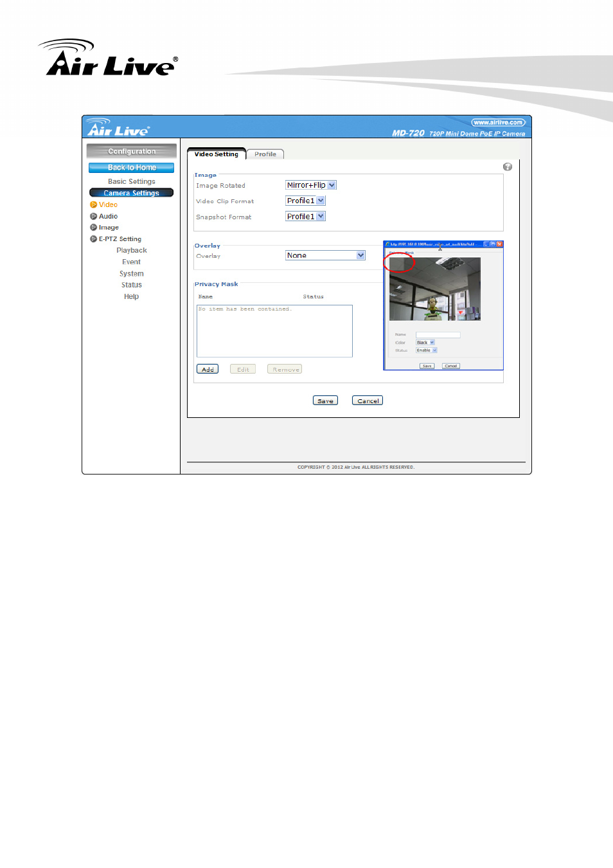Switch to the Profile tab
Screen dimensions: 613x868
(265, 154)
